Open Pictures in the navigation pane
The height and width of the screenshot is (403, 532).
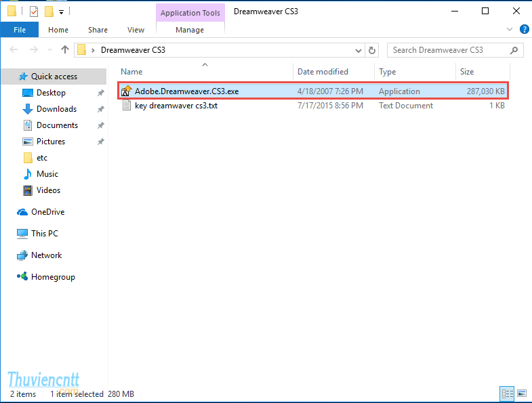(51, 142)
